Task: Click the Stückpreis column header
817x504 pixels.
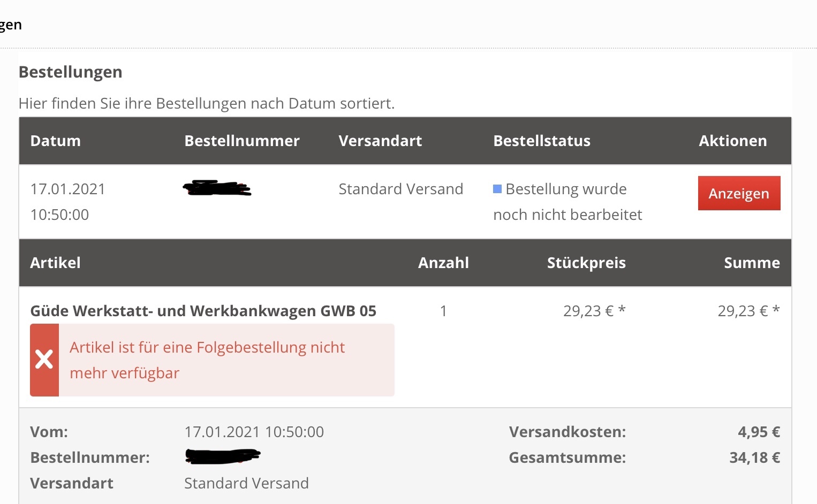Action: tap(586, 263)
